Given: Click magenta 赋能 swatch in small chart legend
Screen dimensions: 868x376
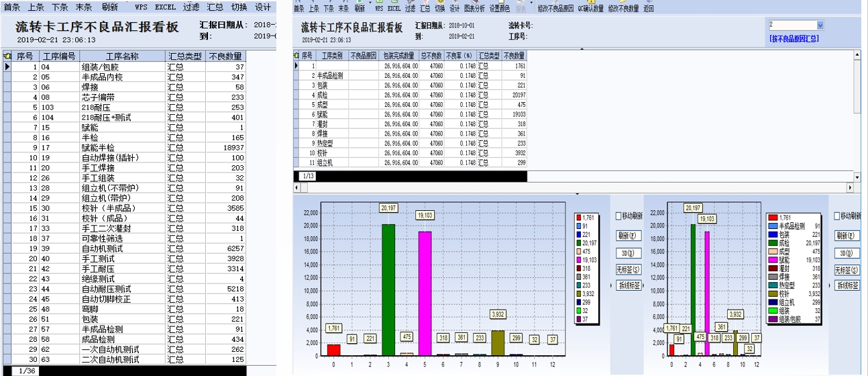Looking at the screenshot, I should click(773, 260).
